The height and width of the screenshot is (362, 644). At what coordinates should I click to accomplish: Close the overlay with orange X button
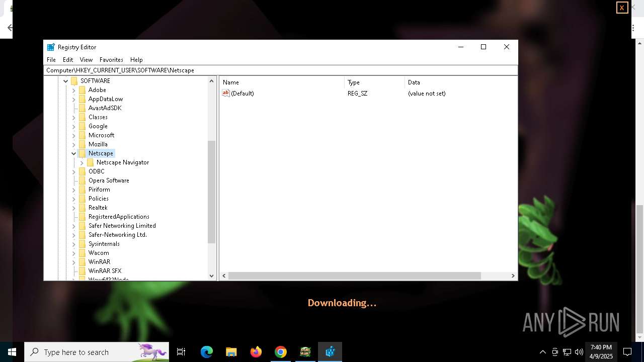point(622,8)
